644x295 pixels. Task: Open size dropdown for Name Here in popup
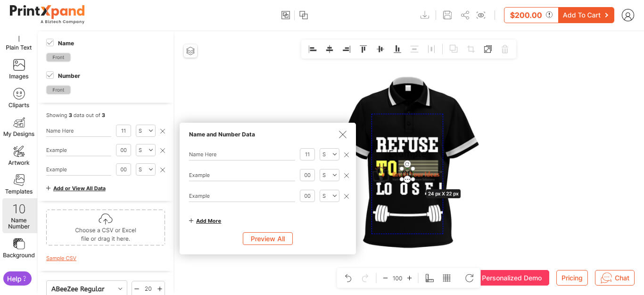329,154
